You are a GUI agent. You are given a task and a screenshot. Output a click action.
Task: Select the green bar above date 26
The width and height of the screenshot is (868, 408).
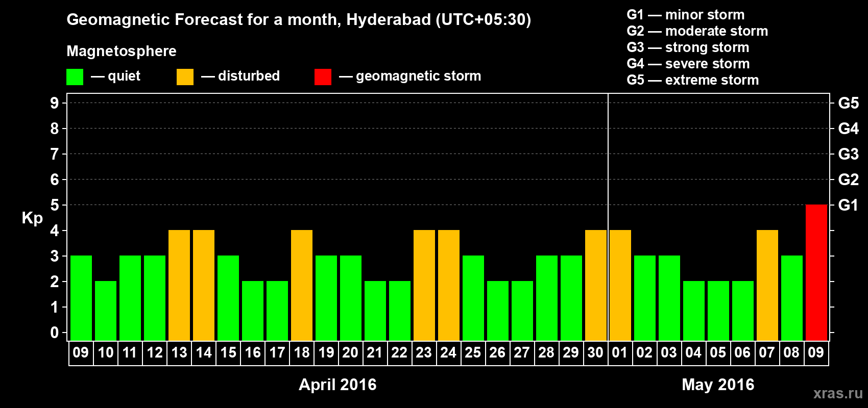click(x=498, y=311)
